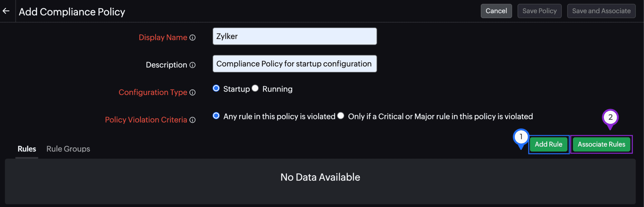Choose 'Only if a Critical or Major rule' option
644x207 pixels.
click(341, 116)
